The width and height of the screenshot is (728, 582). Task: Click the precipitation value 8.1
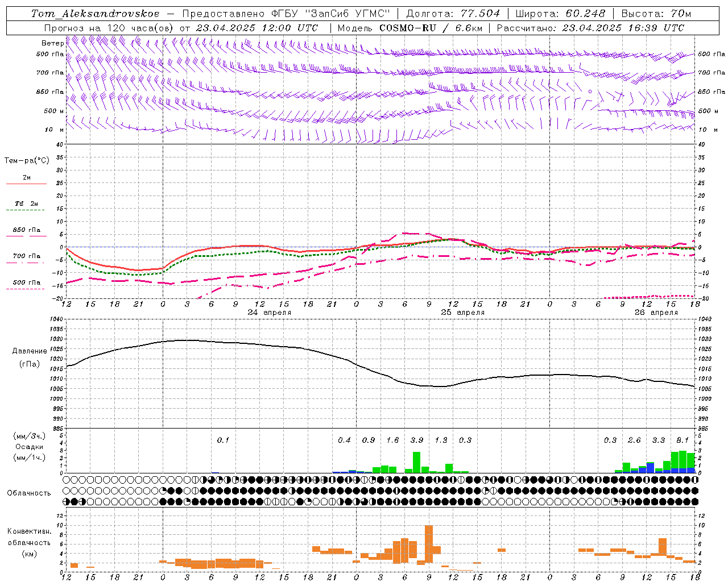pos(682,440)
